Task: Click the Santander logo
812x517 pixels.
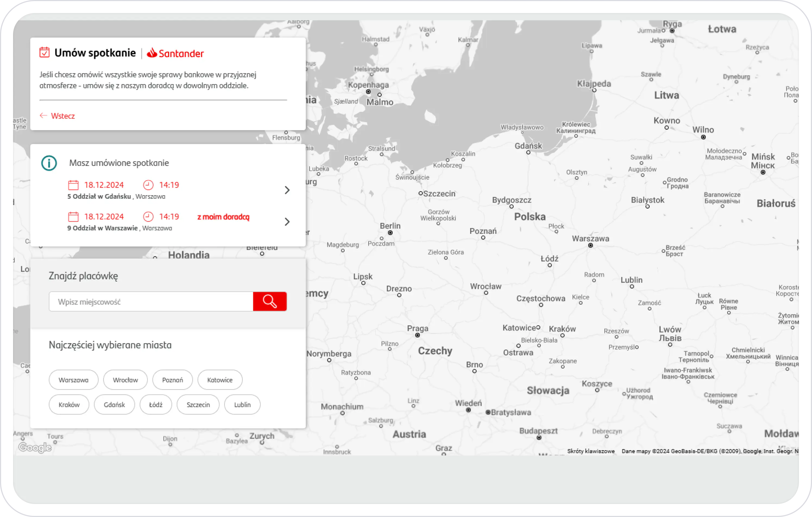Action: 175,53
